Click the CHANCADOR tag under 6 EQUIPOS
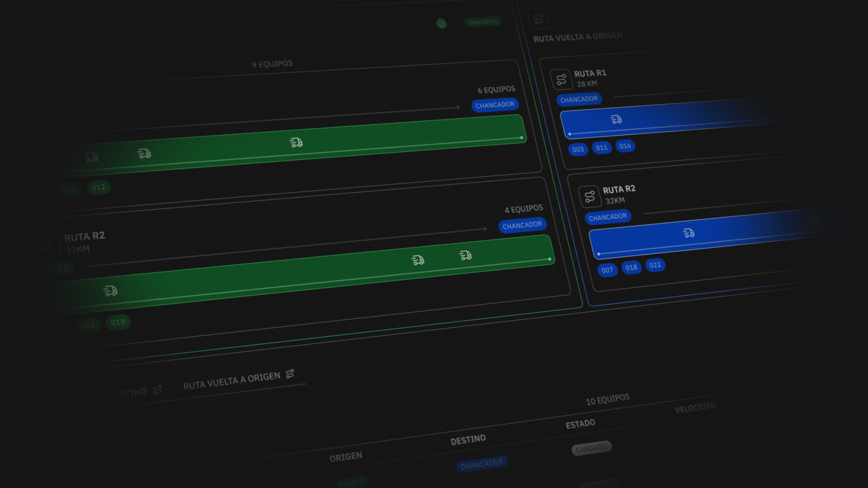Screen dimensions: 868x488 (x=495, y=105)
